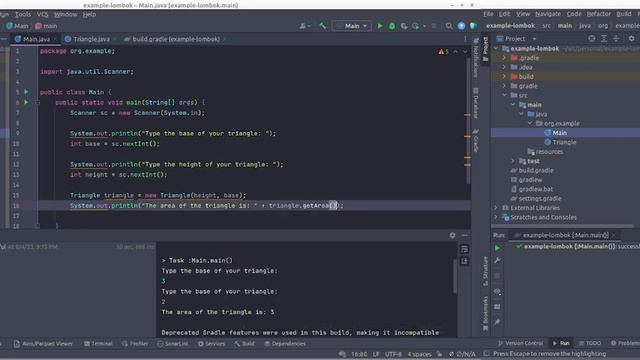The height and width of the screenshot is (360, 640).
Task: Expand the .idea folder
Action: pyautogui.click(x=504, y=67)
